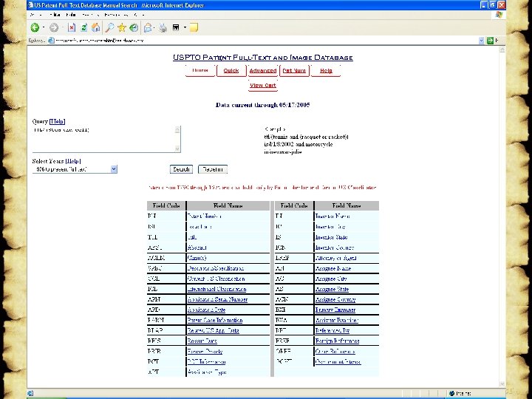Open the Application Serial Number link
Image resolution: width=532 pixels, height=399 pixels.
click(x=217, y=299)
